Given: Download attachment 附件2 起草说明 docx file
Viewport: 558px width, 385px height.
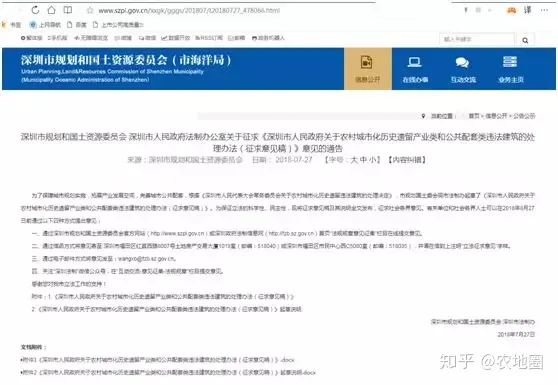Looking at the screenshot, I should click(168, 373).
